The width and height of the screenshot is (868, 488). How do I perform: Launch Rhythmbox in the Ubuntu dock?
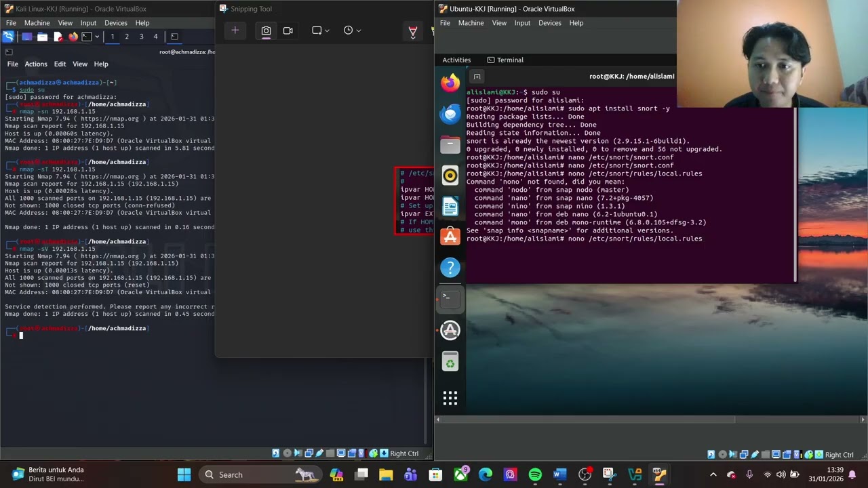(x=450, y=176)
